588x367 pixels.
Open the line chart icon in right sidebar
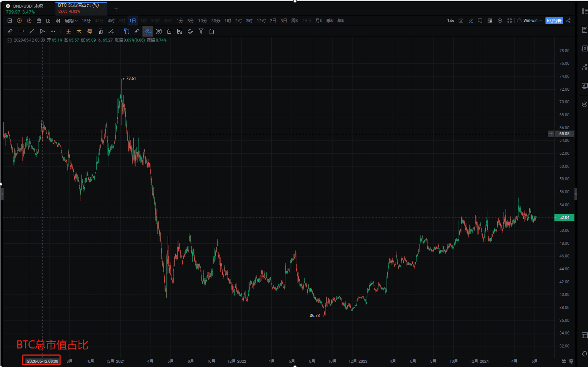pos(584,67)
